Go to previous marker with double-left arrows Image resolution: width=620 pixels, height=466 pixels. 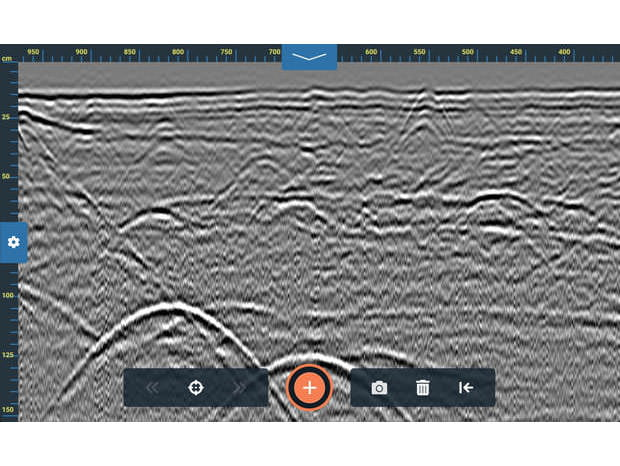pos(152,388)
